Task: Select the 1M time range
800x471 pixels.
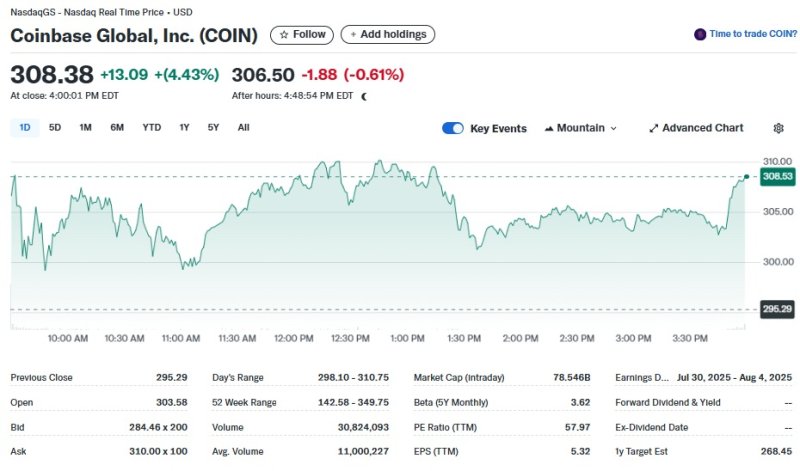Action: point(85,128)
